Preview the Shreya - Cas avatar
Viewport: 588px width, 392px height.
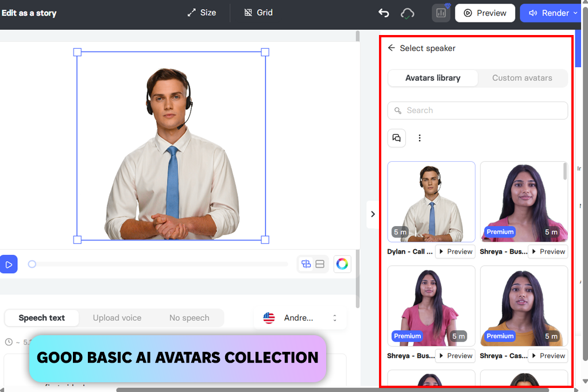coord(548,356)
